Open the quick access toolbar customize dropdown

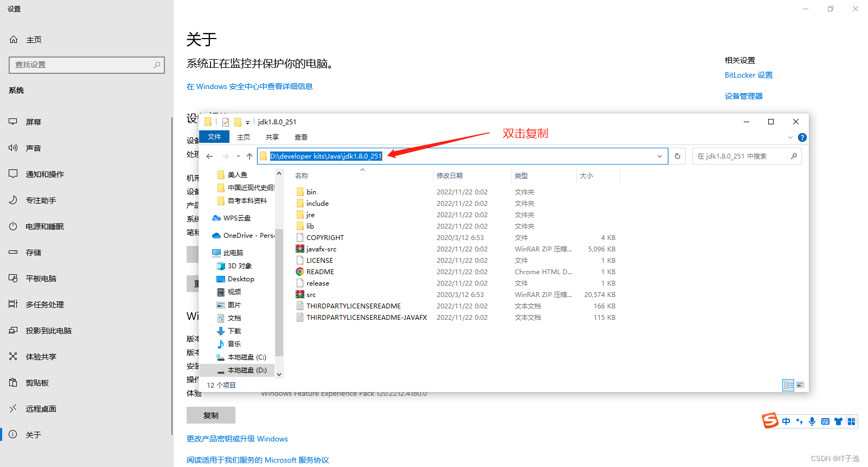(x=247, y=122)
